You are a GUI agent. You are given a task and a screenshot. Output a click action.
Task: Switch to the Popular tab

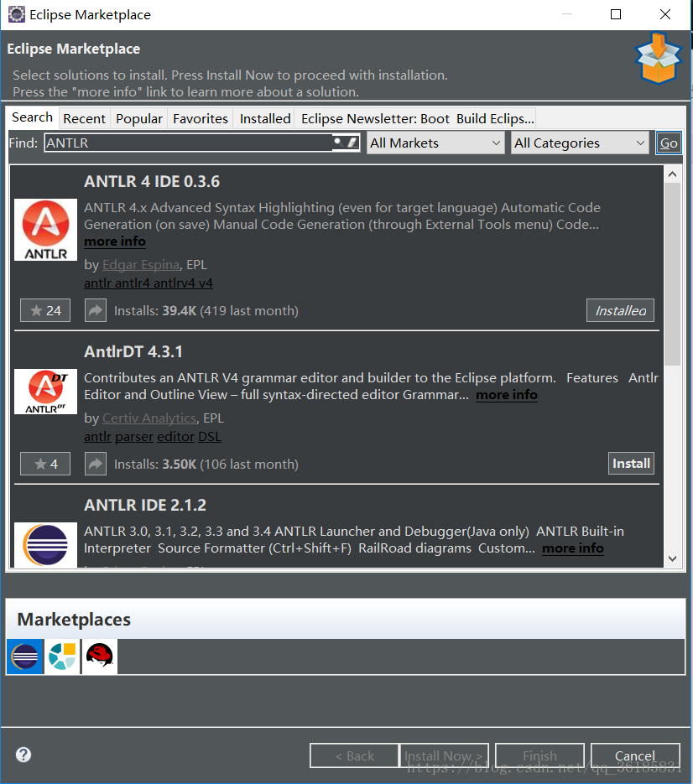tap(139, 118)
